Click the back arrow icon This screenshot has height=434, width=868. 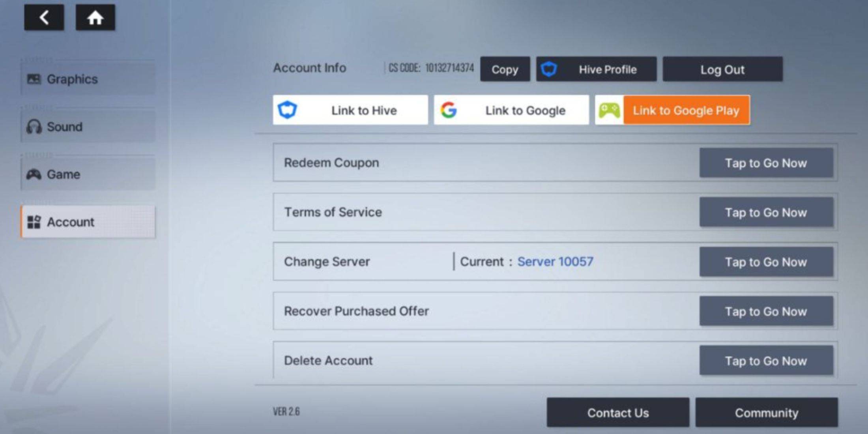coord(44,17)
